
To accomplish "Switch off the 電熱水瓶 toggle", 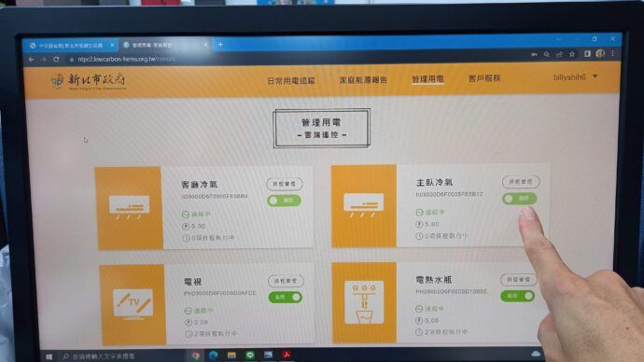I will pyautogui.click(x=517, y=296).
